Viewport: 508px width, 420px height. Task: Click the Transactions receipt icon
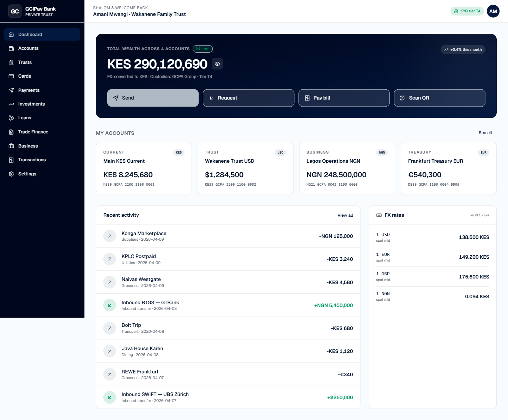tap(11, 160)
